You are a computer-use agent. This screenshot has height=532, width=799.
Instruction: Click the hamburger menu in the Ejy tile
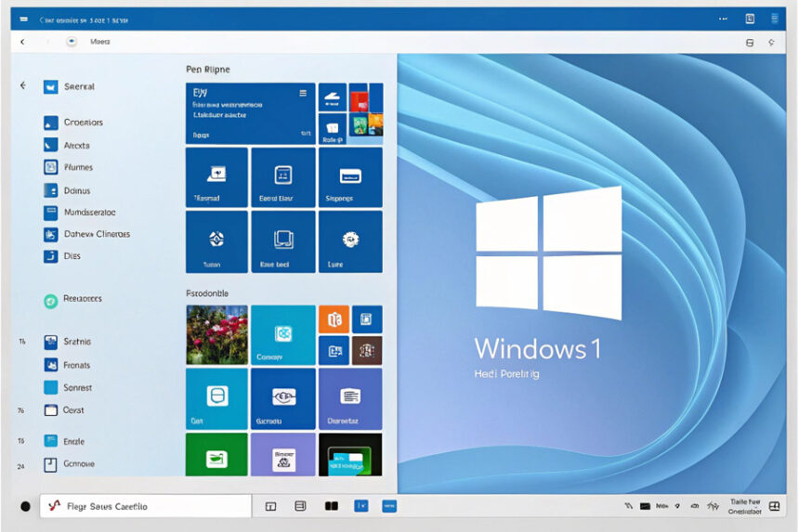click(303, 93)
